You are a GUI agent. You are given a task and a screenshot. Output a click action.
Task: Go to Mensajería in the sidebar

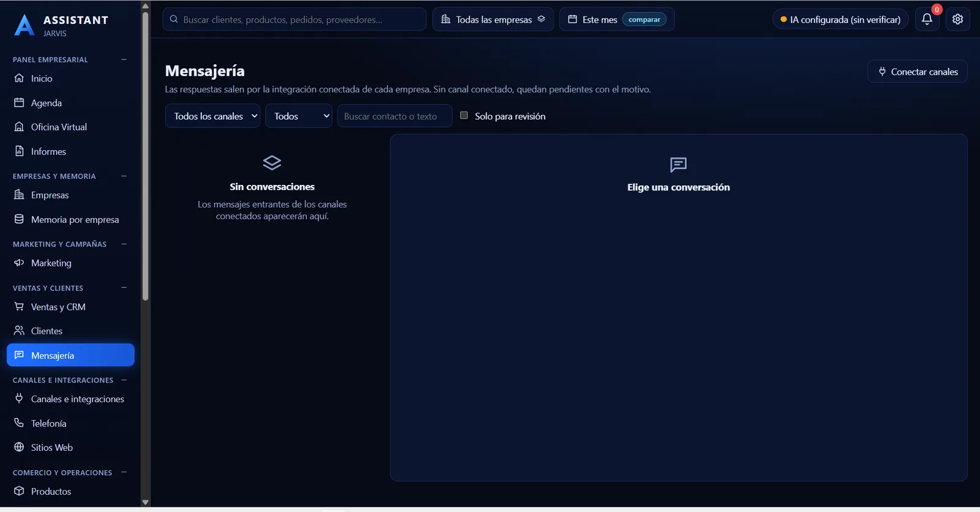coord(70,355)
